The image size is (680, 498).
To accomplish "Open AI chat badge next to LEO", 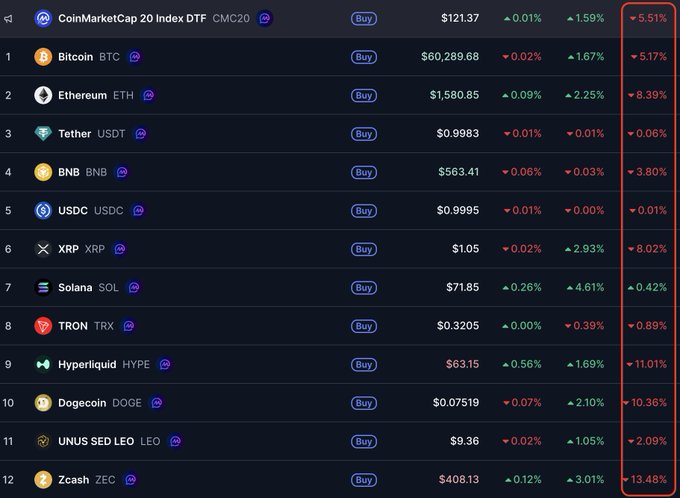I will (x=175, y=441).
